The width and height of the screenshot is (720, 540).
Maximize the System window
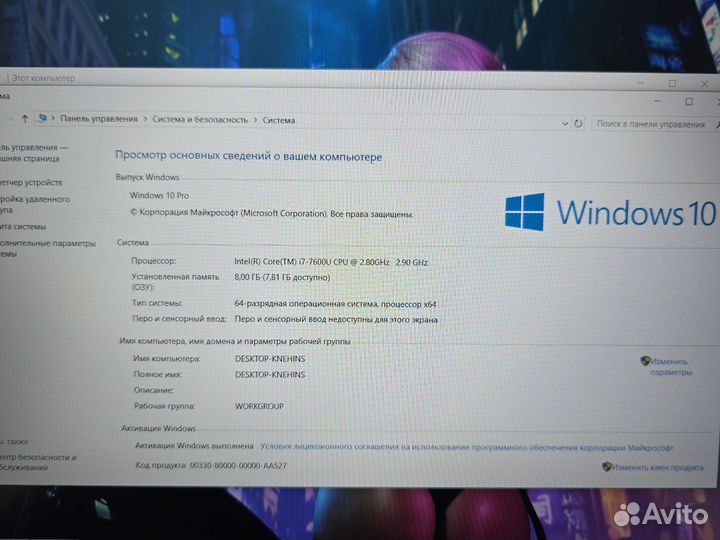click(689, 101)
